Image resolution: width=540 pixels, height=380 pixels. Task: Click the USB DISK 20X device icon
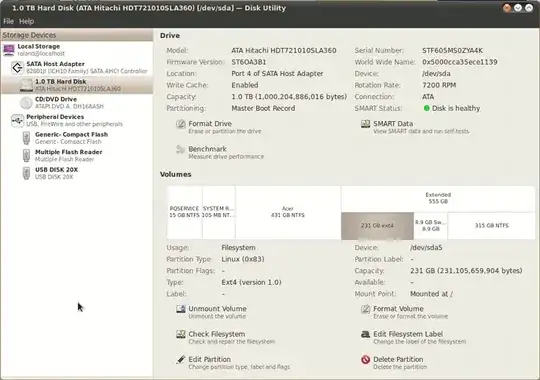26,173
